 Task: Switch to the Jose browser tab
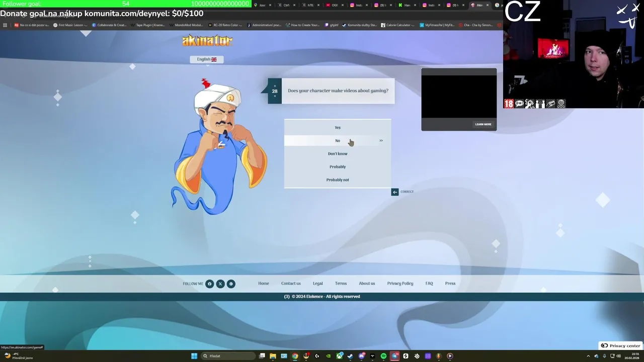(x=263, y=5)
